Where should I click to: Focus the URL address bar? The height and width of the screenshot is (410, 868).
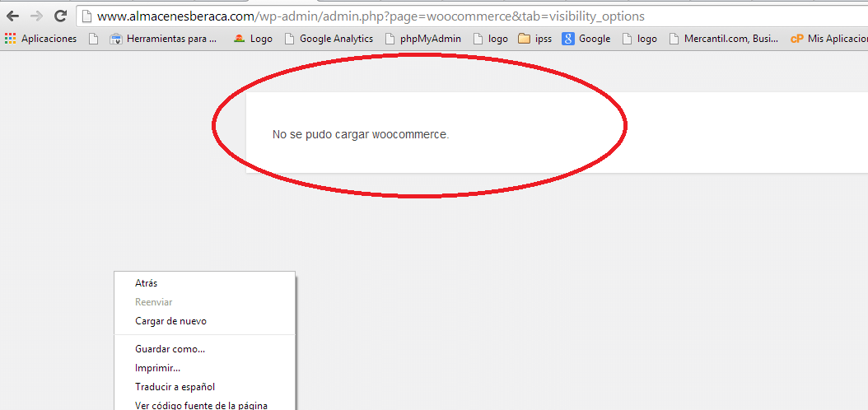pos(472,16)
